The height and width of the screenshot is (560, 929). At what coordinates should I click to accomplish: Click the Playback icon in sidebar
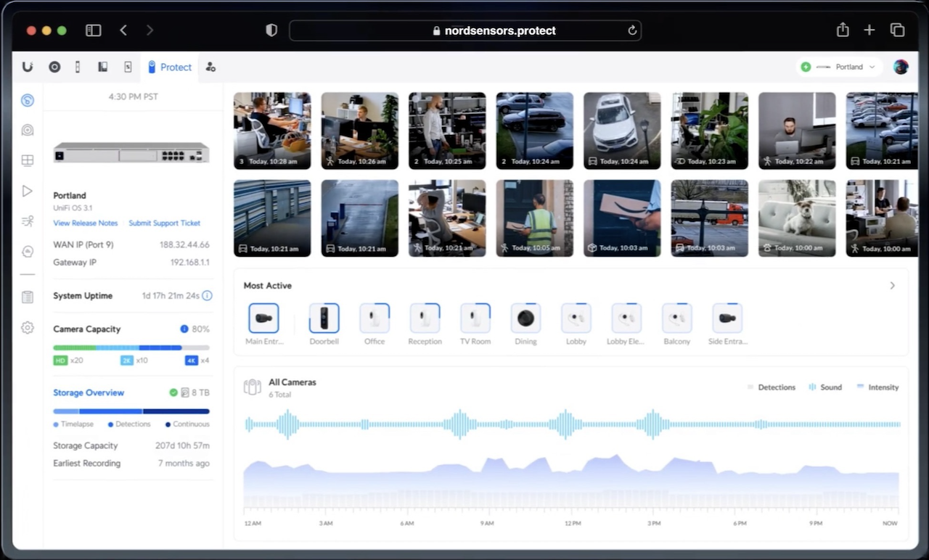point(28,191)
